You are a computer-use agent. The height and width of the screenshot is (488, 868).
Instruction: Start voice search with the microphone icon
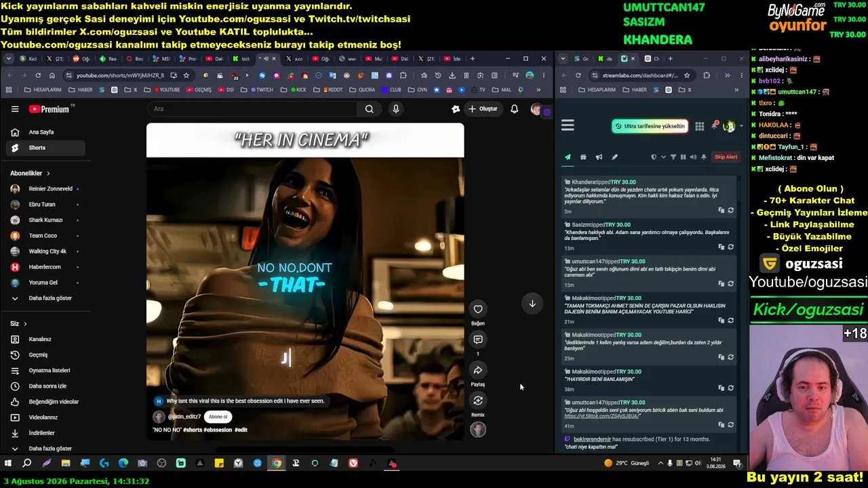pos(396,109)
